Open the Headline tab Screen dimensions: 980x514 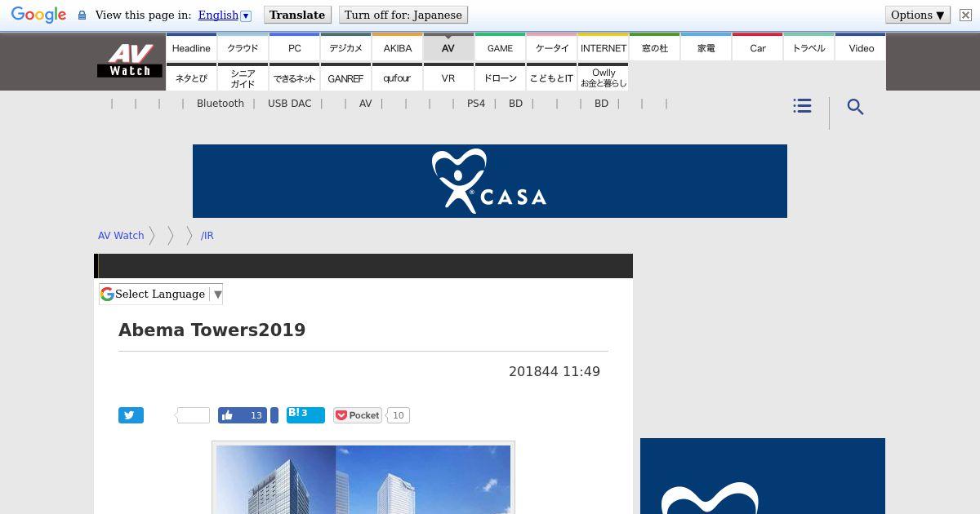(191, 47)
